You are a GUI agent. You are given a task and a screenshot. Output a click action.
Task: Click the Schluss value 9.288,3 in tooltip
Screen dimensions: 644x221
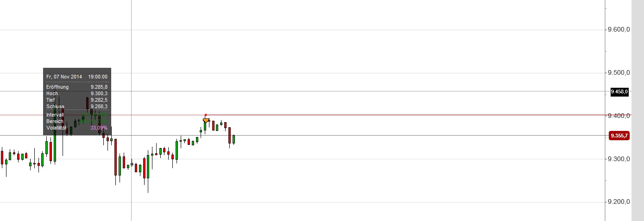[x=99, y=106]
